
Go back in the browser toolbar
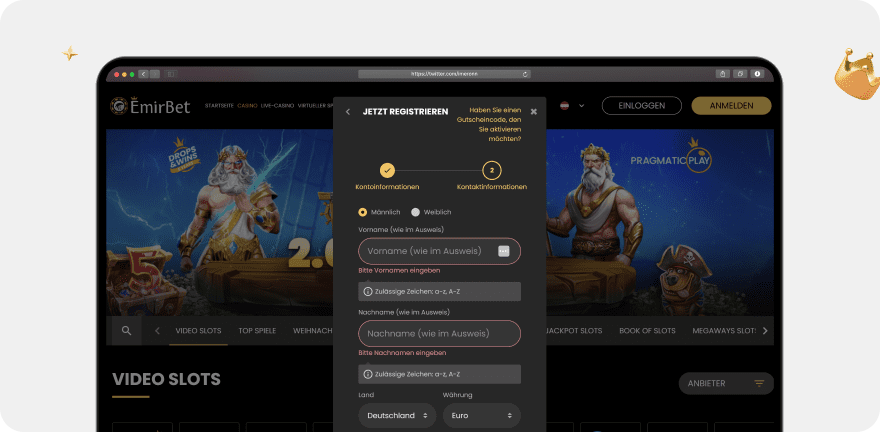coord(143,74)
